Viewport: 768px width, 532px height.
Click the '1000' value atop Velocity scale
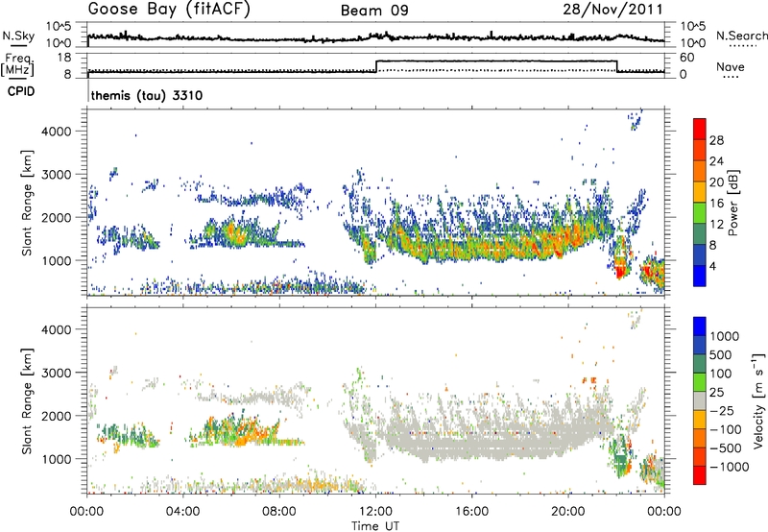pos(725,336)
